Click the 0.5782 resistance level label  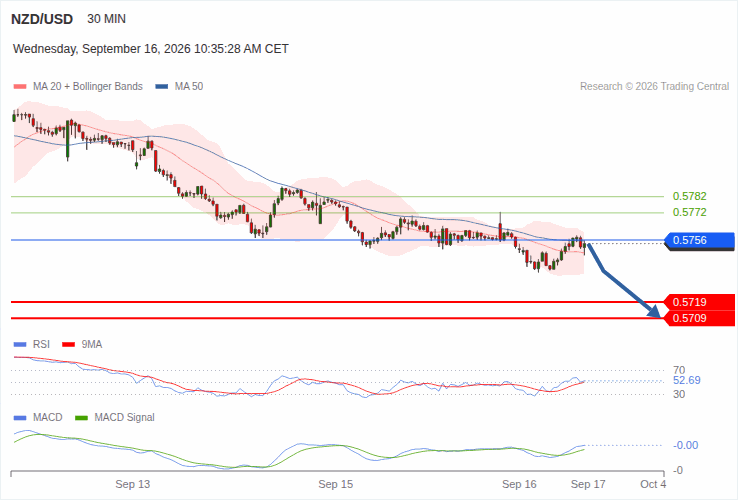pos(690,196)
